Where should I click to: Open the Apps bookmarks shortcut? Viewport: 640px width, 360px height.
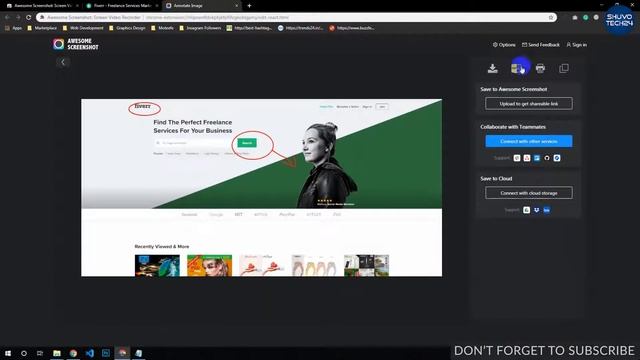[13, 28]
